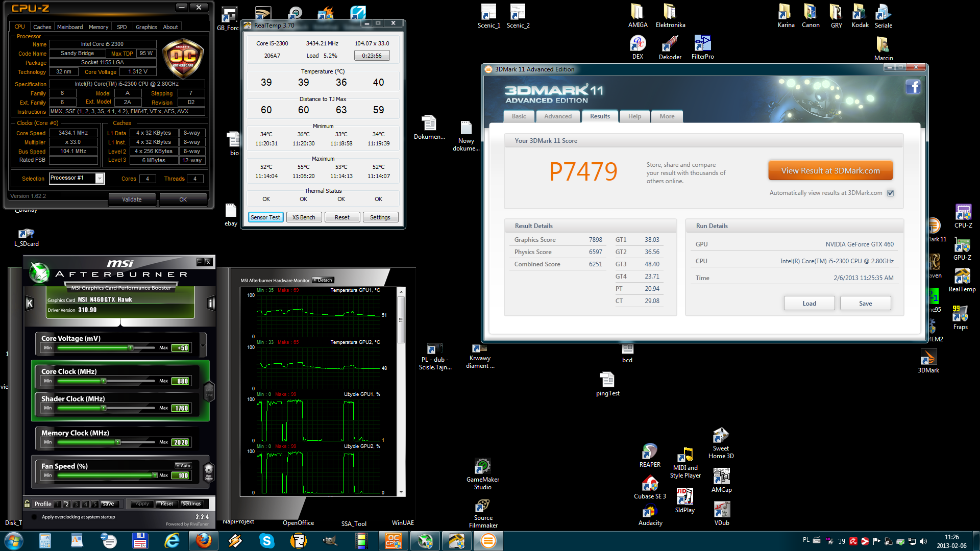
Task: Open Firefox from the taskbar
Action: [204, 541]
